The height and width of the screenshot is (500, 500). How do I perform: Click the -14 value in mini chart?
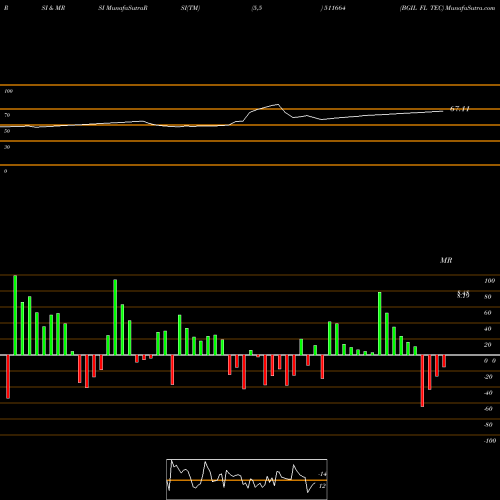322,474
